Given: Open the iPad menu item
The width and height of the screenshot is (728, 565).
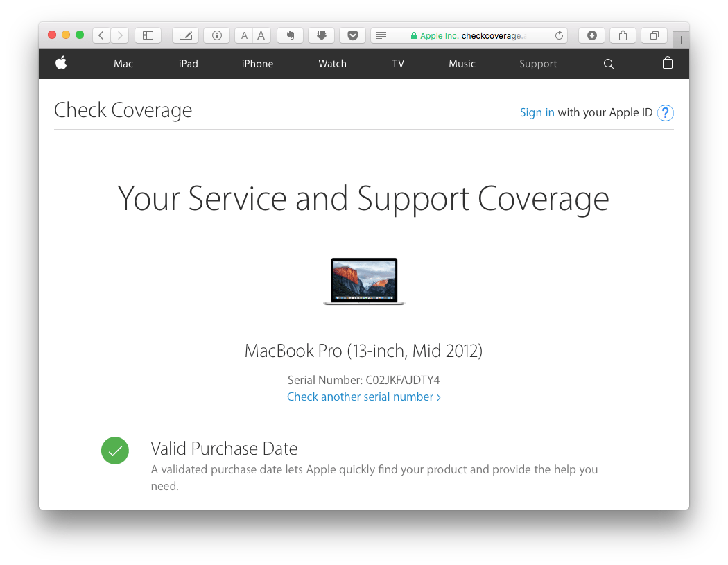Looking at the screenshot, I should tap(188, 64).
